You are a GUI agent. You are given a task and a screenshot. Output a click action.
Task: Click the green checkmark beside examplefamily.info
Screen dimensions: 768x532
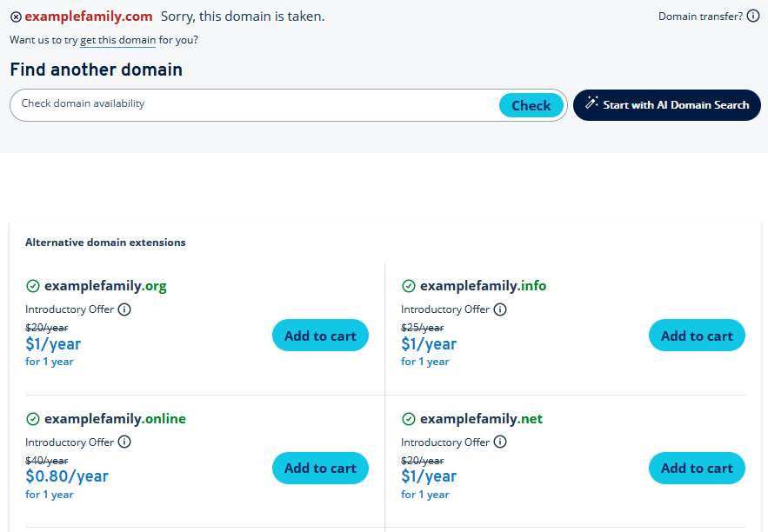tap(409, 286)
